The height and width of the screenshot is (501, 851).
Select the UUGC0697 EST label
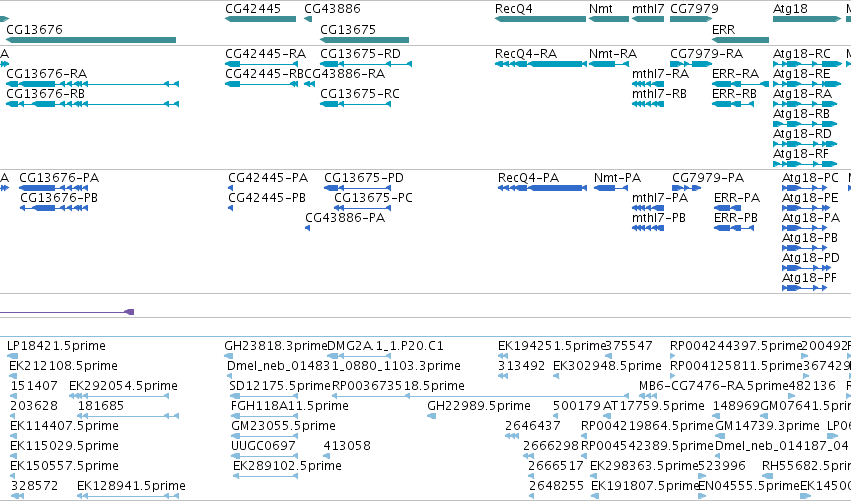click(264, 446)
